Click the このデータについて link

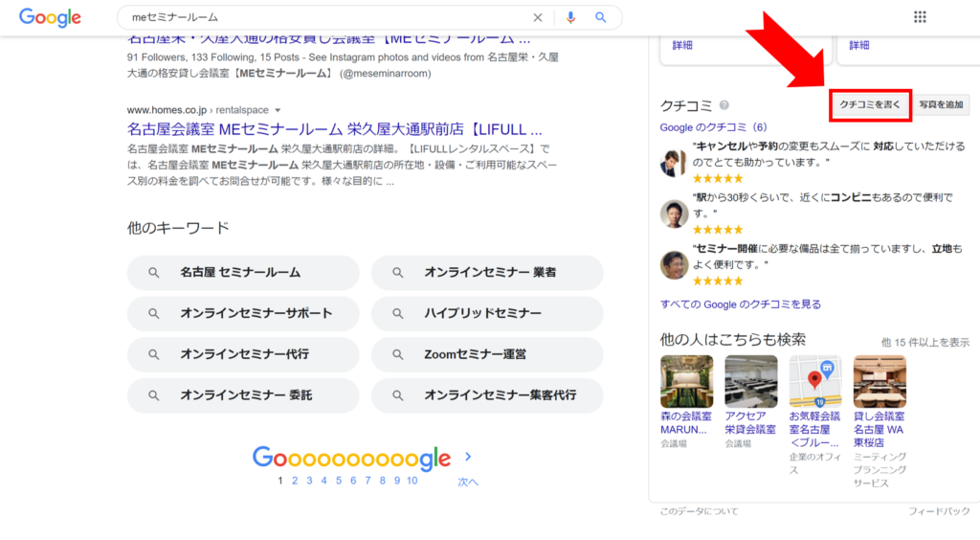tap(699, 511)
